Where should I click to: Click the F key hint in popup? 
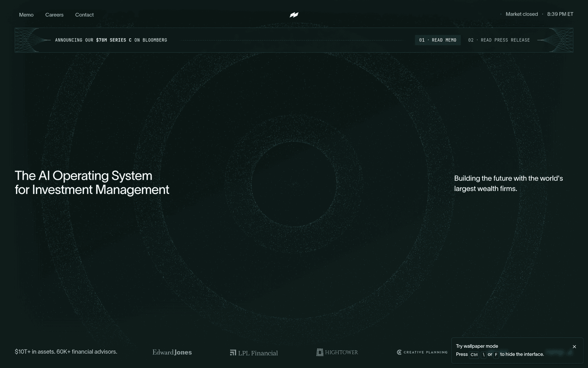click(496, 355)
